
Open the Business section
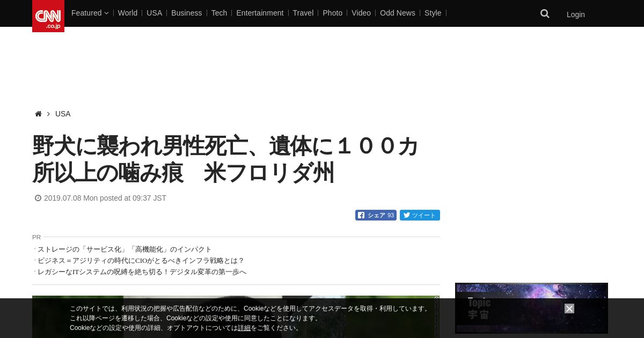pos(187,13)
